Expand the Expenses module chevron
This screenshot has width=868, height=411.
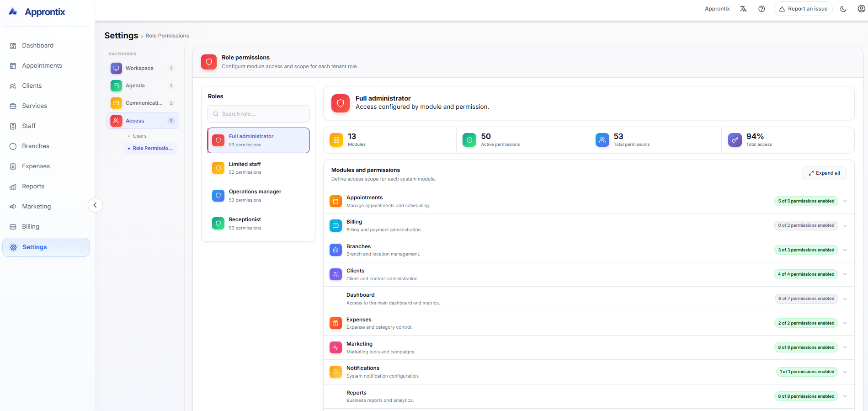pos(845,323)
